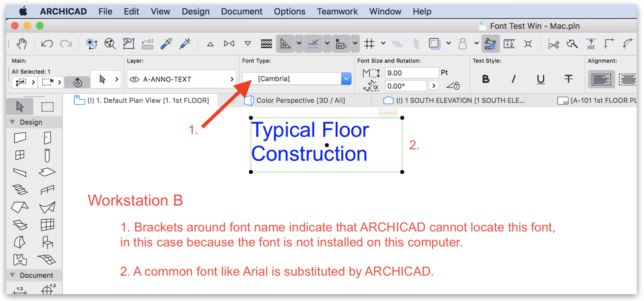Toggle A-ANNO-TEXT layer visibility eye
This screenshot has width=644, height=301.
(134, 79)
